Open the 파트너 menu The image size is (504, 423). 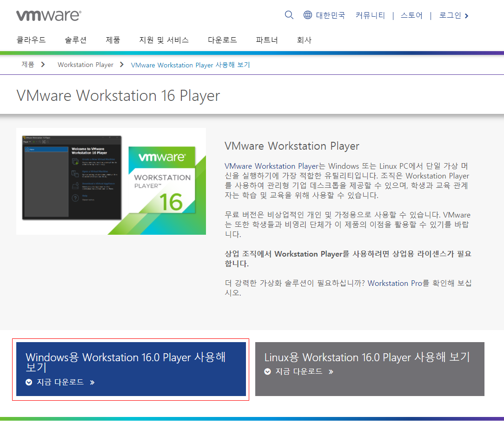(x=267, y=40)
